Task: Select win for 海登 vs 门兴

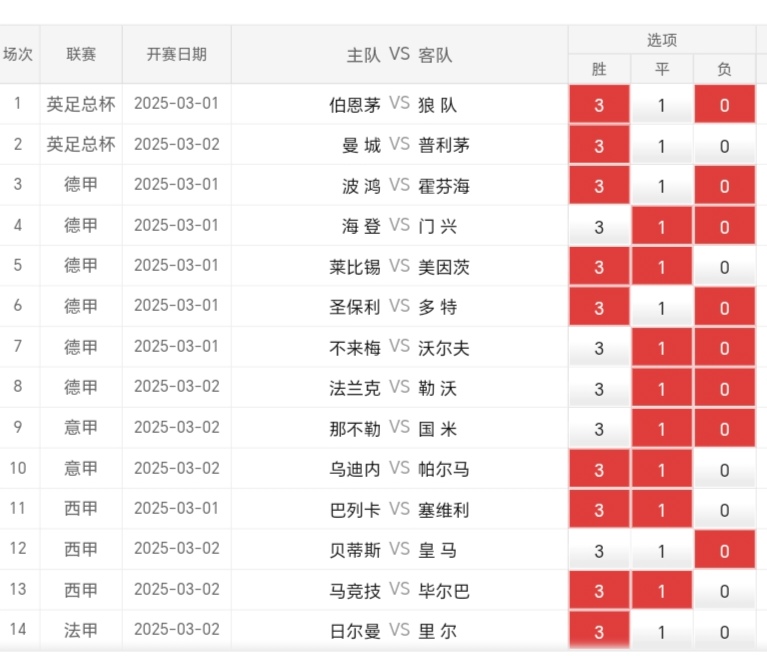Action: coord(599,226)
